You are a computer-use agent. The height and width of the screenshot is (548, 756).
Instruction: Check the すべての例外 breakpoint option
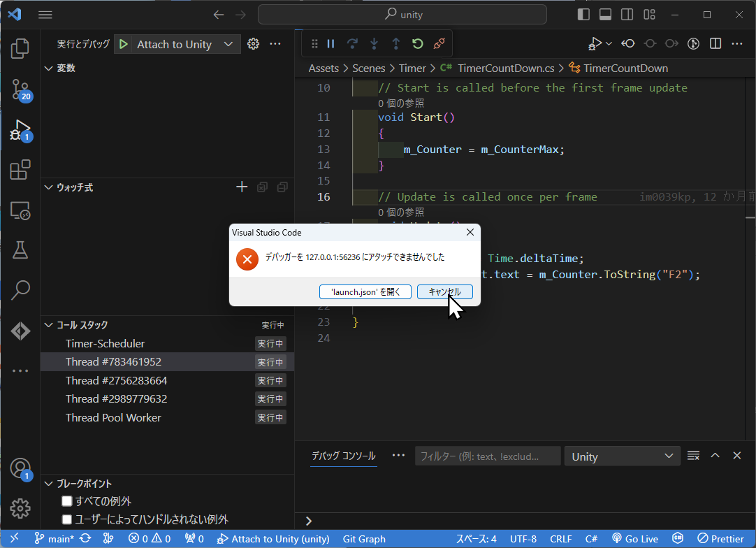coord(67,500)
